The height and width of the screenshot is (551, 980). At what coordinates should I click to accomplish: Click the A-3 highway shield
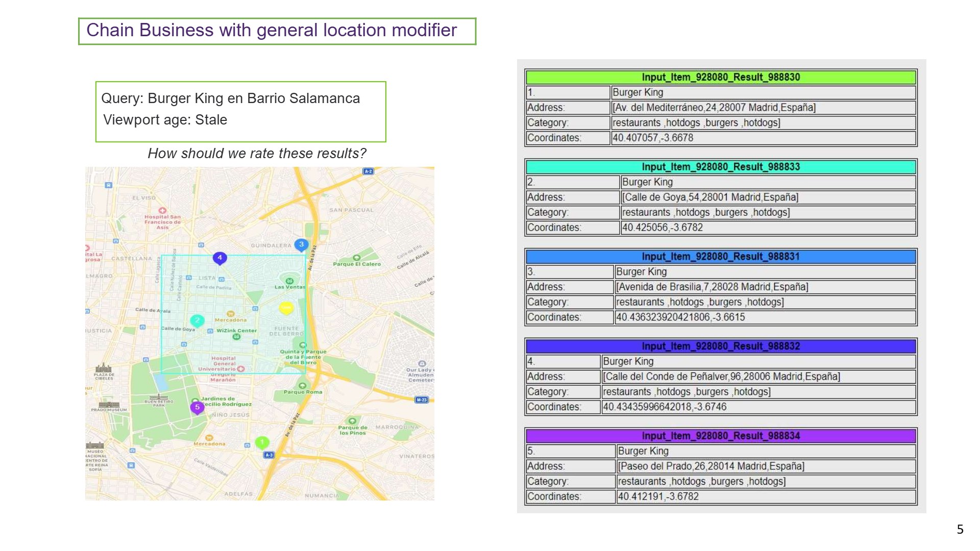coord(269,455)
